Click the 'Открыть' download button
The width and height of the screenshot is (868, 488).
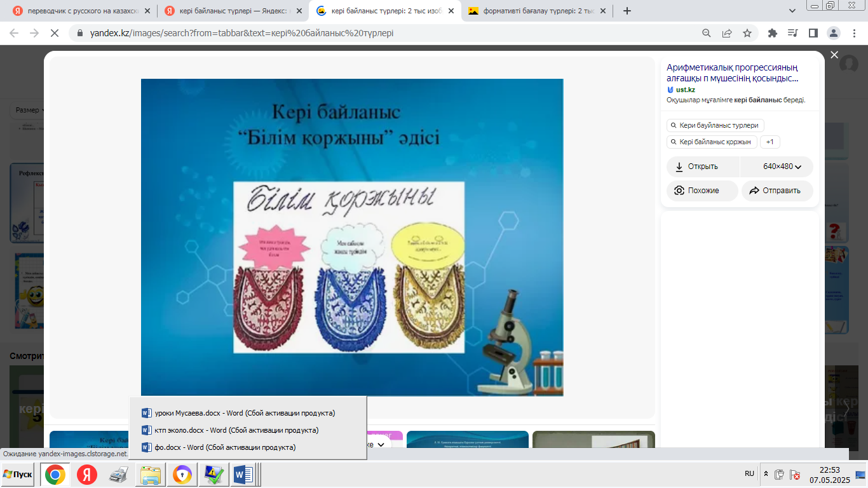click(x=703, y=166)
